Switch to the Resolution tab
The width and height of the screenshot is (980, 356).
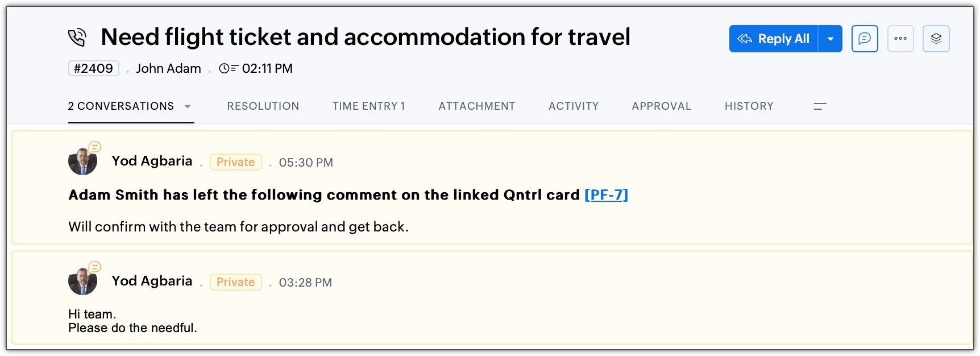click(x=263, y=106)
